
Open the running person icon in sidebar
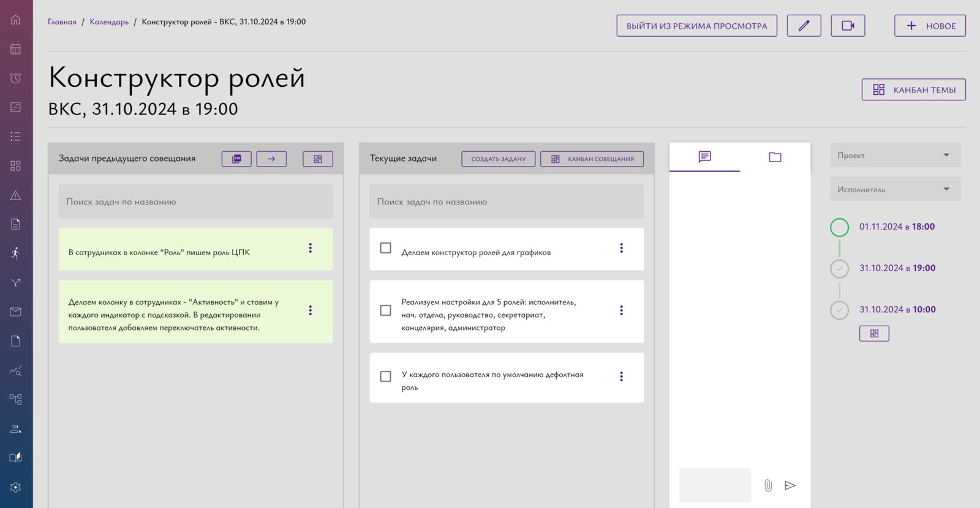coord(16,253)
